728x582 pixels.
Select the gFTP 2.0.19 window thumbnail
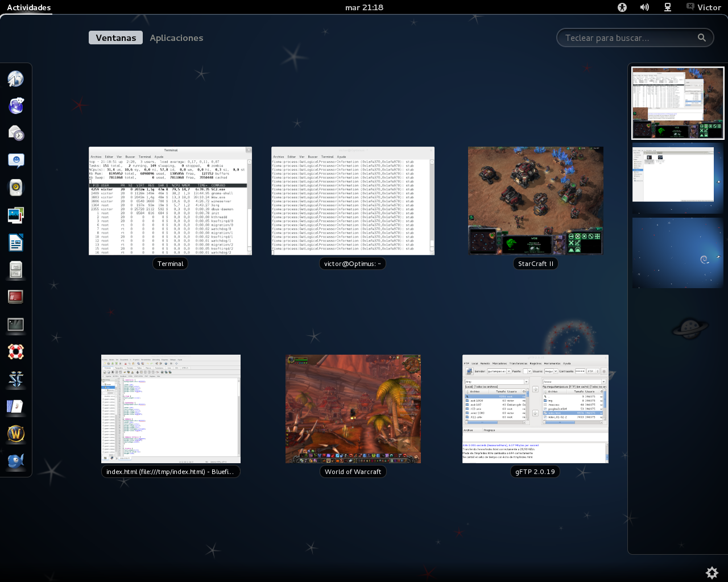535,409
